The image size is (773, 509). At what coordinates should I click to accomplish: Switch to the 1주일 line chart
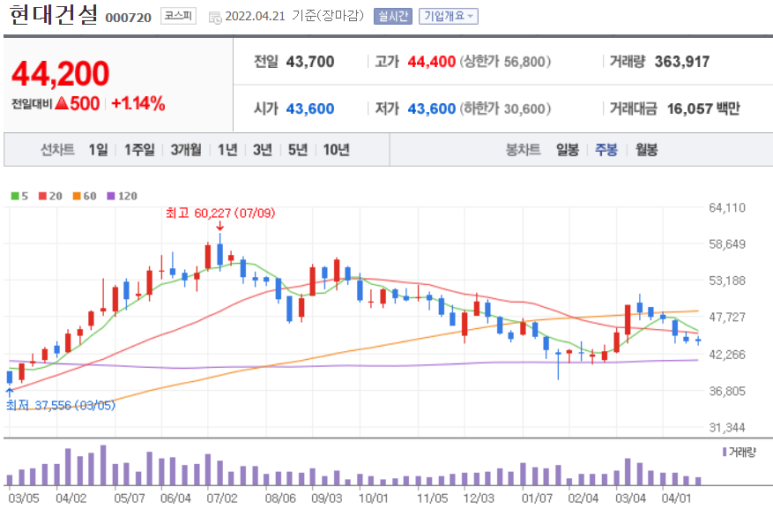140,150
